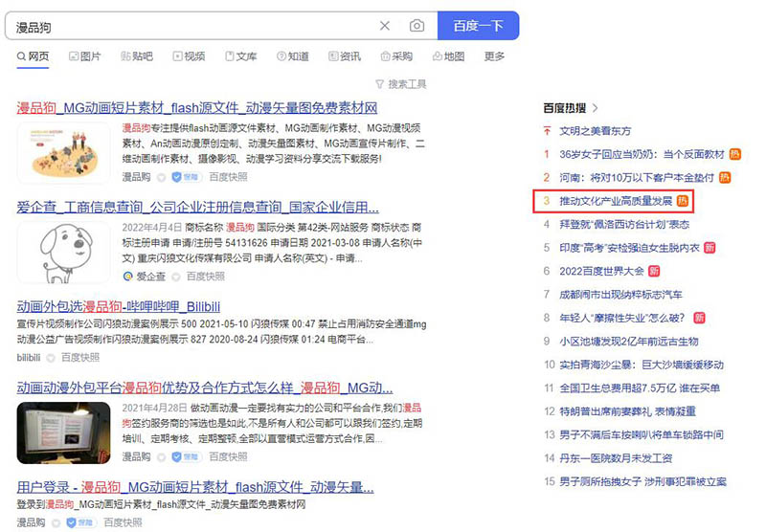The width and height of the screenshot is (766, 532).
Task: Click the 热 badge beside 推动文化产业高质量发展
Action: point(683,201)
